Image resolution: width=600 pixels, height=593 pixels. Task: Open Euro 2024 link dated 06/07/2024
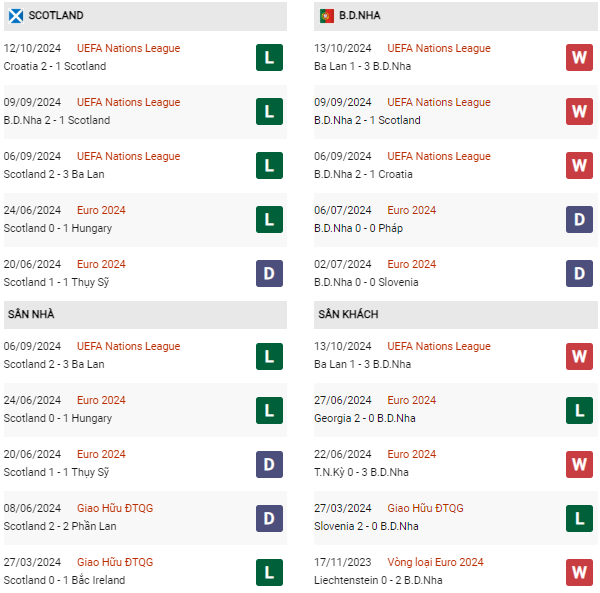coord(411,210)
